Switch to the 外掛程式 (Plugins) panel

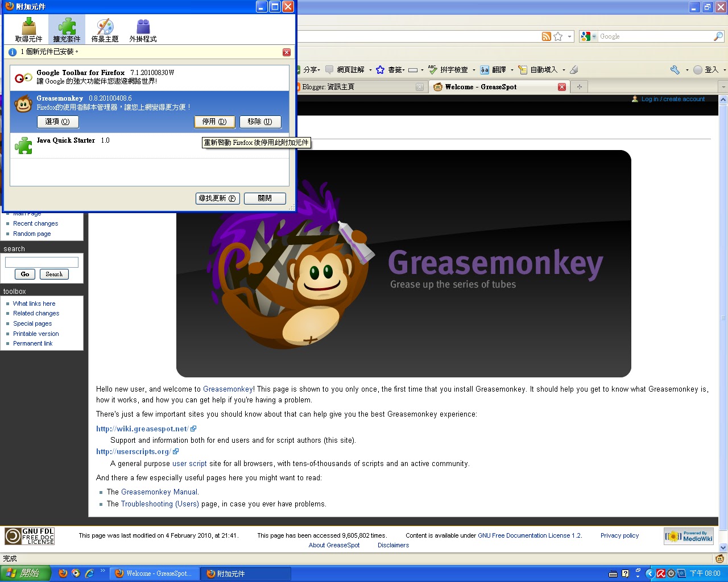[x=143, y=30]
